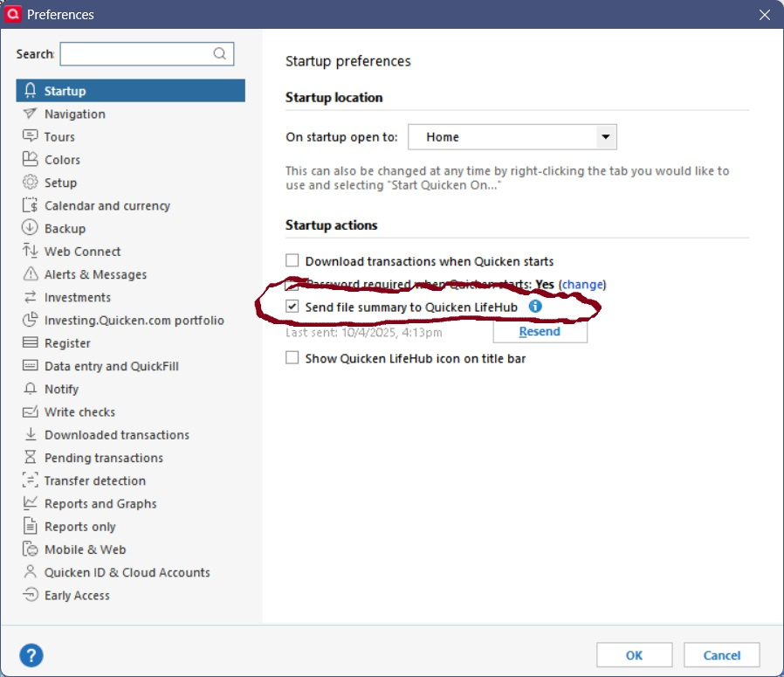
Task: Click the Cancel button
Action: (x=721, y=655)
